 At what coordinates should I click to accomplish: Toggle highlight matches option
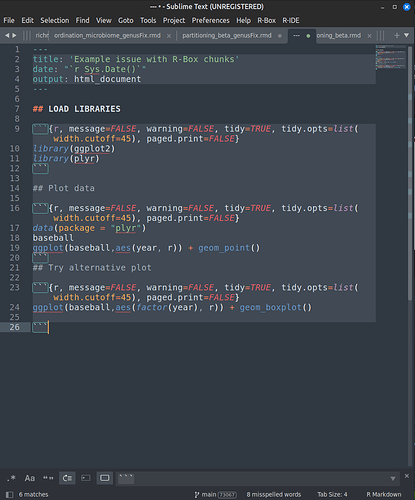[x=105, y=478]
